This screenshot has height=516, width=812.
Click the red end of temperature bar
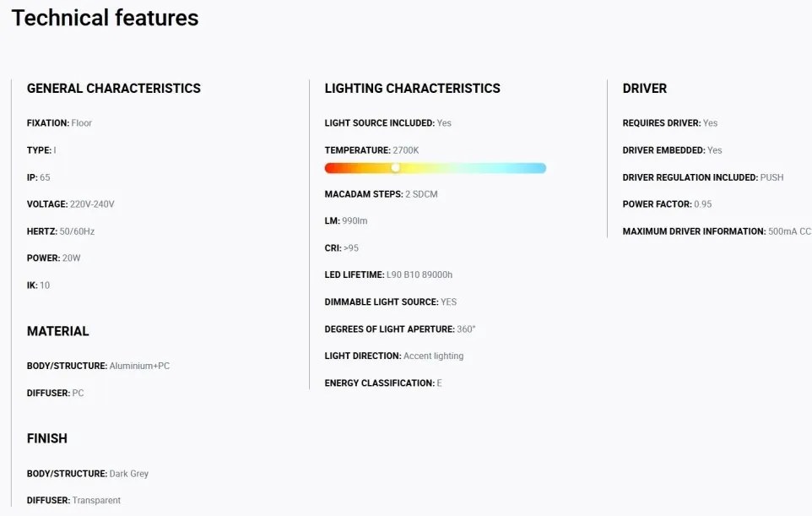[x=332, y=168]
